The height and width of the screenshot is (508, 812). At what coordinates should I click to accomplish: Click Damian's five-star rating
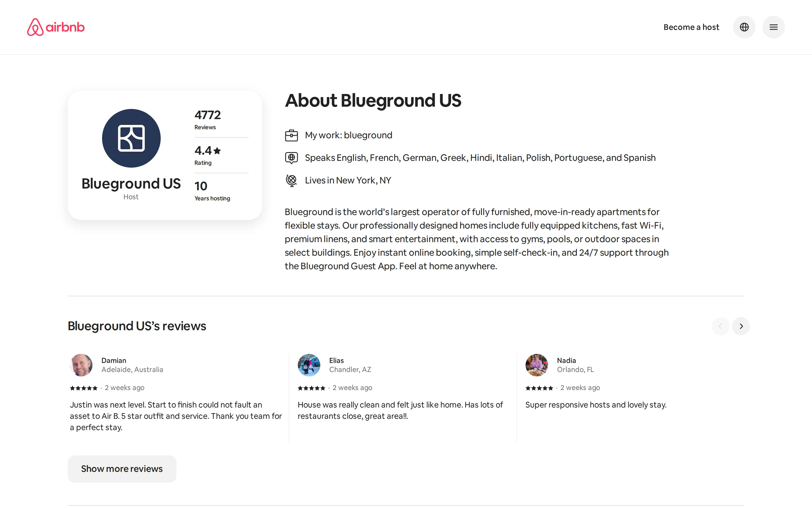[83, 388]
